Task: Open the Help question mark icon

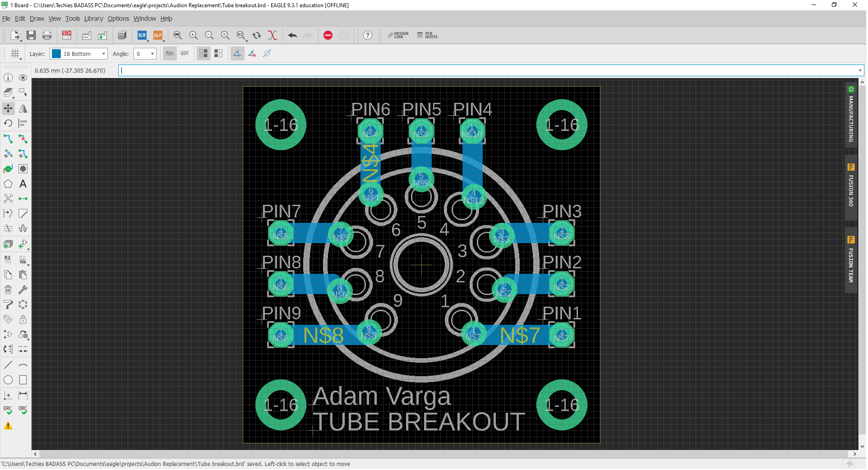Action: pos(368,35)
